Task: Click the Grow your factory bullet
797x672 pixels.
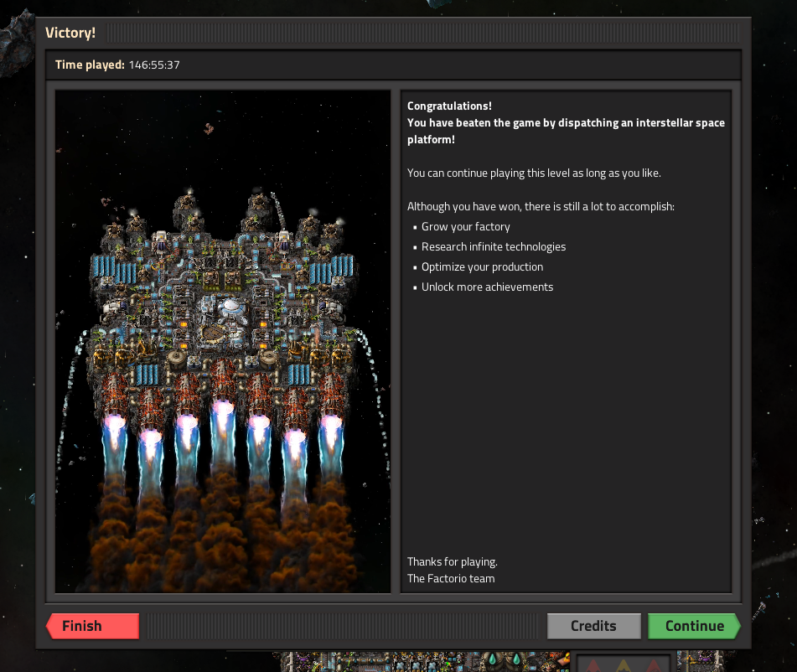Action: [466, 227]
